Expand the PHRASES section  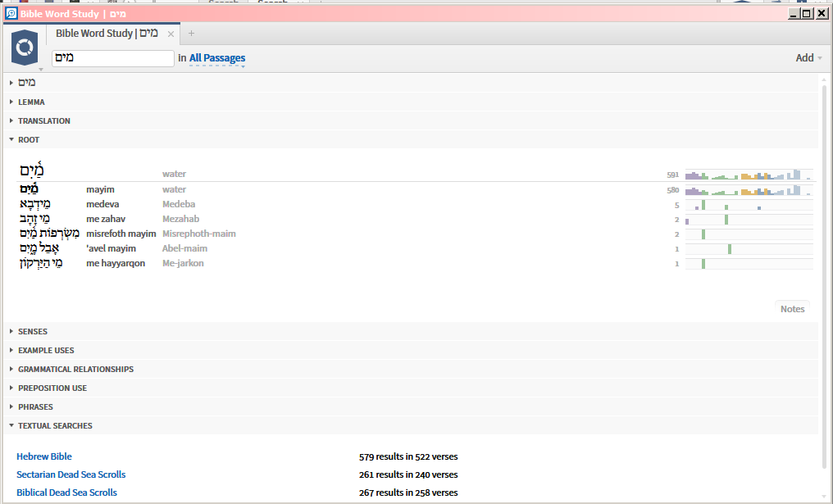pos(11,406)
